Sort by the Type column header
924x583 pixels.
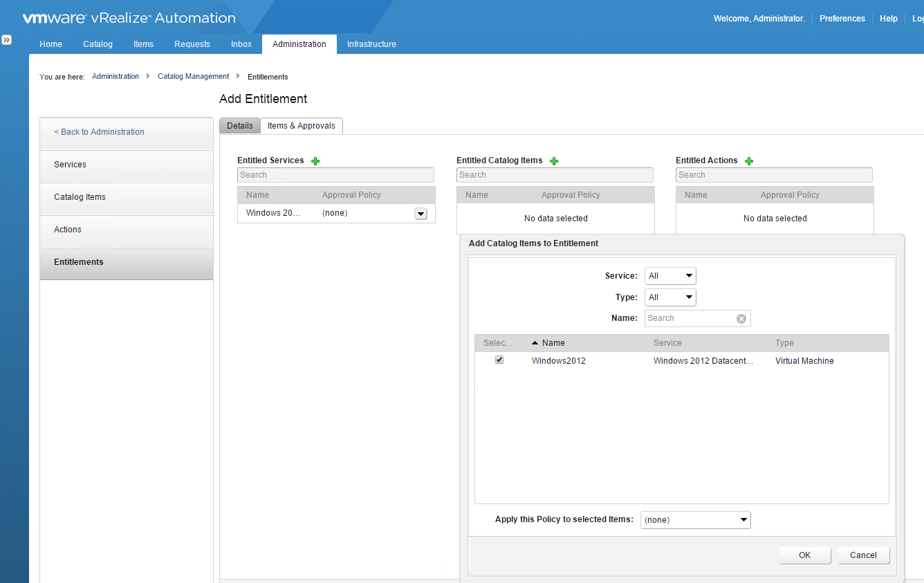coord(784,343)
